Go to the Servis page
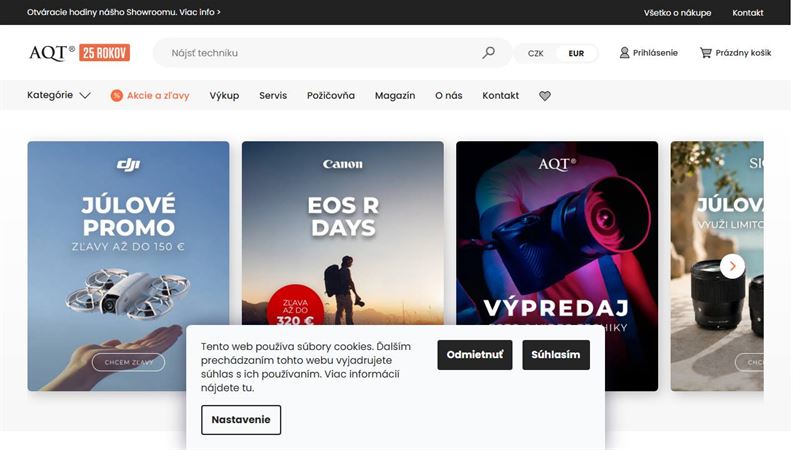 click(273, 95)
